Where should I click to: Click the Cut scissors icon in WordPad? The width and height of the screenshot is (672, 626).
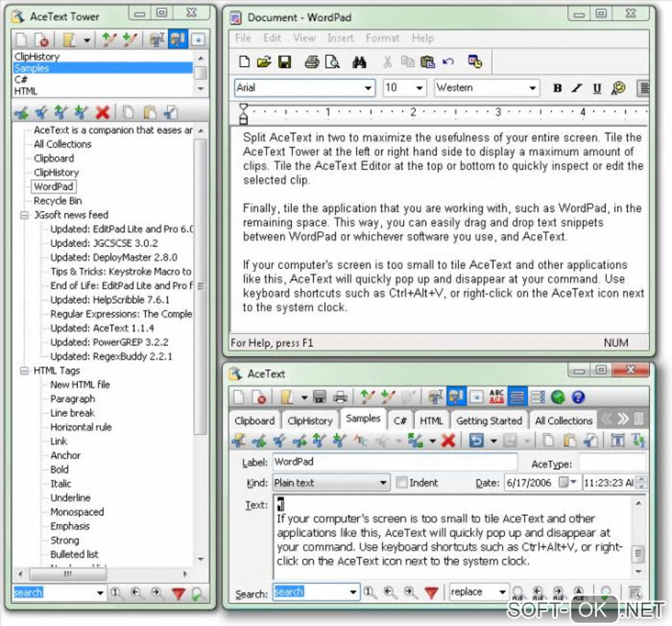[387, 62]
